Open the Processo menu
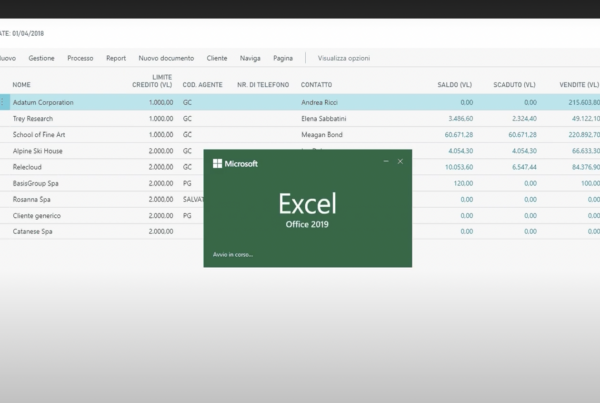 [x=80, y=58]
